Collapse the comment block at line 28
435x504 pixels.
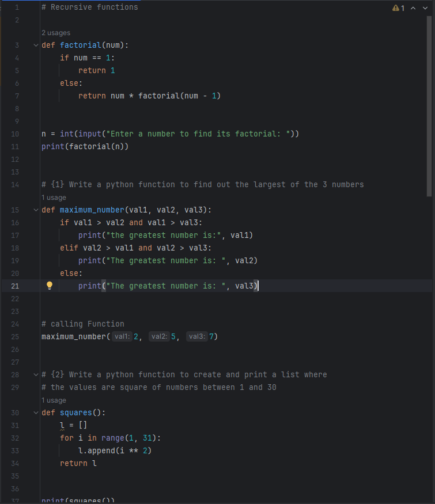(x=36, y=374)
